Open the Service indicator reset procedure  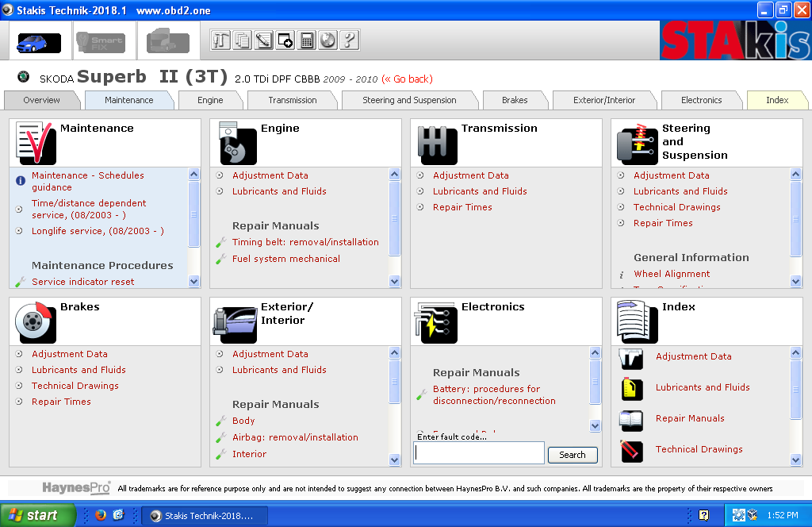[x=82, y=282]
